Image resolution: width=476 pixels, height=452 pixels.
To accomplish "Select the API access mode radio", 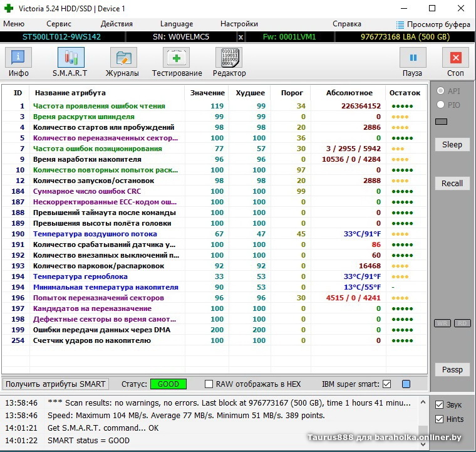I will pos(440,91).
